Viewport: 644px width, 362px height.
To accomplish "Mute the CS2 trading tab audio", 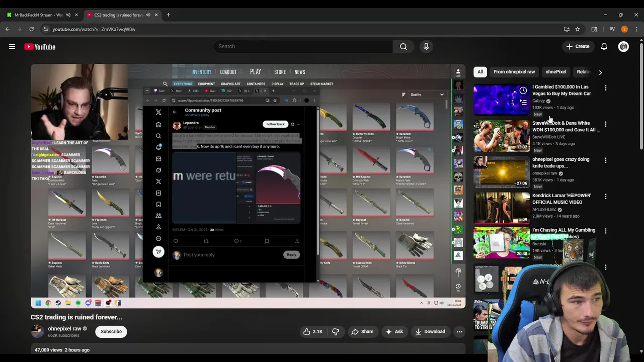I will pyautogui.click(x=148, y=15).
